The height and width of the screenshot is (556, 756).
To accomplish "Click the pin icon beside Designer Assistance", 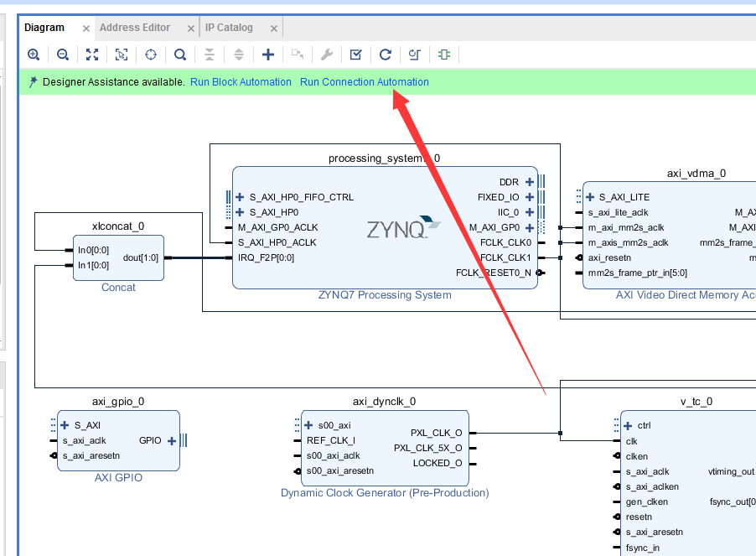I will click(33, 82).
